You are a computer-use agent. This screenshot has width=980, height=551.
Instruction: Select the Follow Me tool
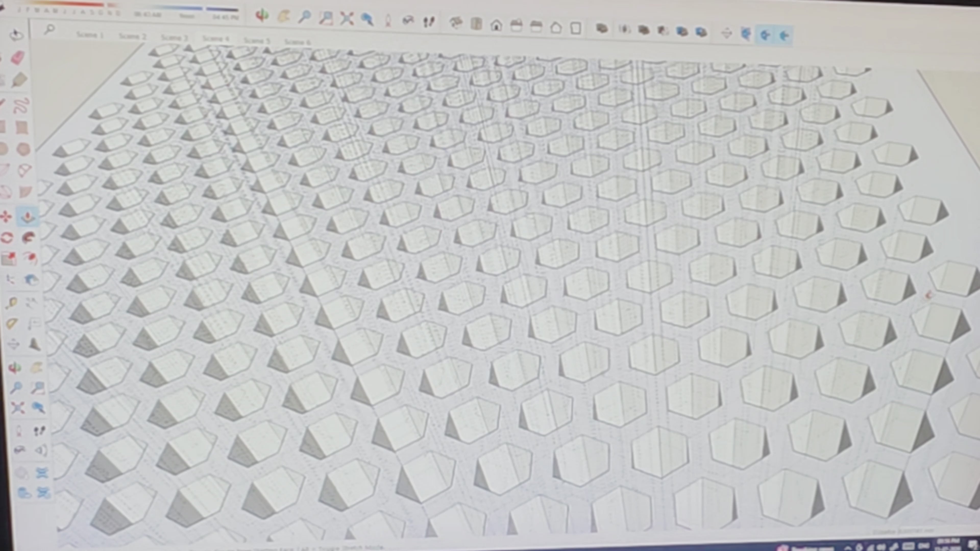pos(29,238)
